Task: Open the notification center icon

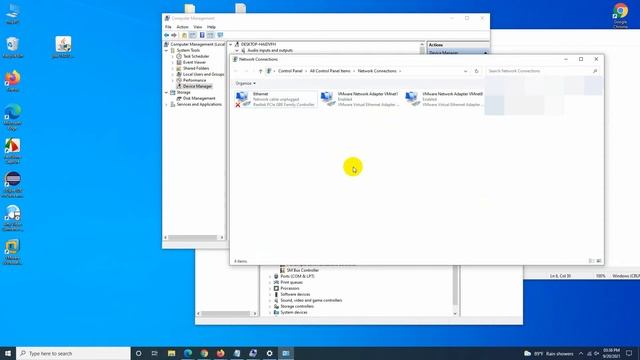Action: click(x=629, y=353)
